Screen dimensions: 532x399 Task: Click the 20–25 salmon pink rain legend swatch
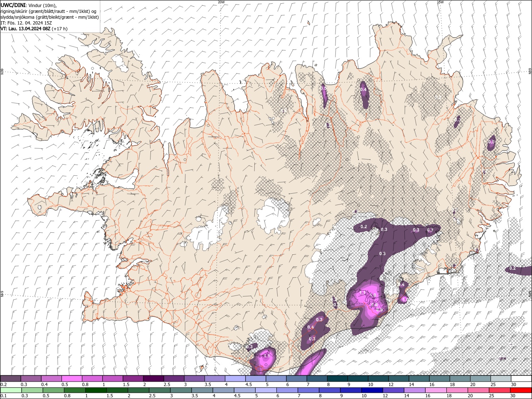478,390
